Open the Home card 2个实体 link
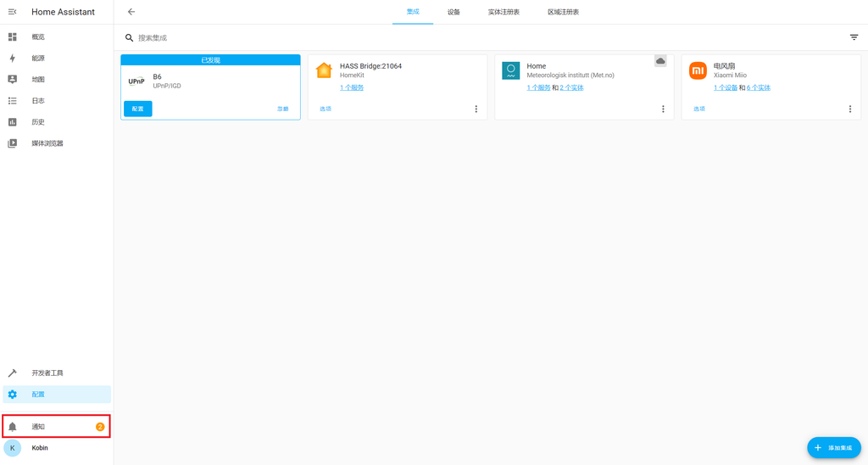This screenshot has width=868, height=465. (572, 87)
